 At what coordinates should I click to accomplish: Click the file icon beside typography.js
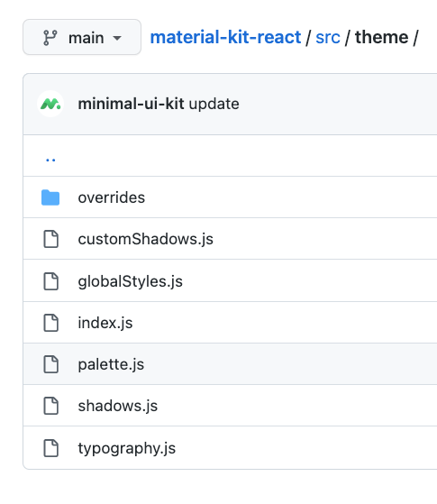pos(50,448)
